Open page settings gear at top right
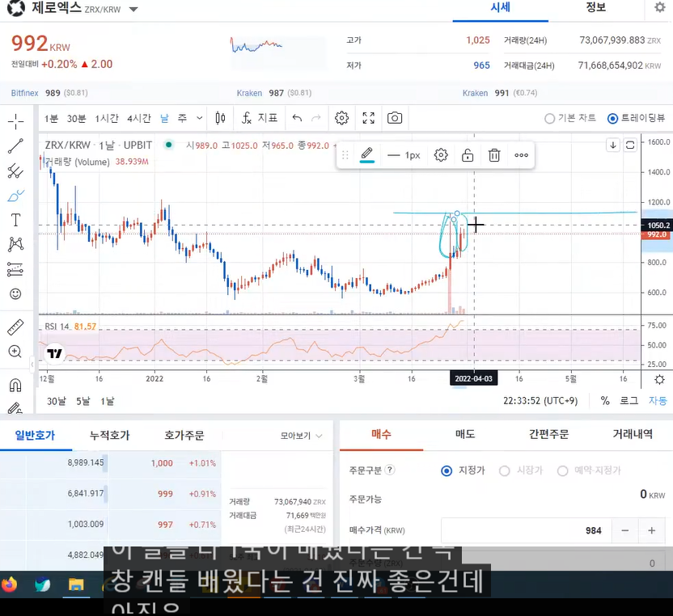Screen dimensions: 673x616 click(x=660, y=7)
